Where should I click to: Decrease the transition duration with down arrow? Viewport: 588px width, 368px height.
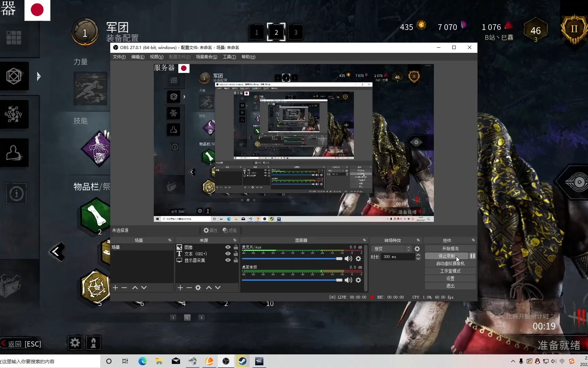click(418, 259)
